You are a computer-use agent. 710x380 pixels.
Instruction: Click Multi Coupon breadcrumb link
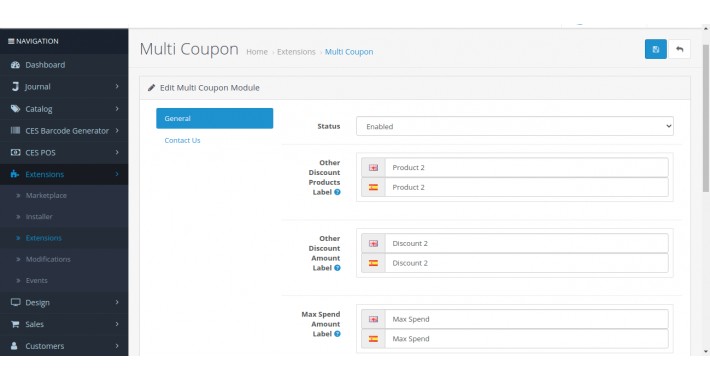click(x=349, y=52)
